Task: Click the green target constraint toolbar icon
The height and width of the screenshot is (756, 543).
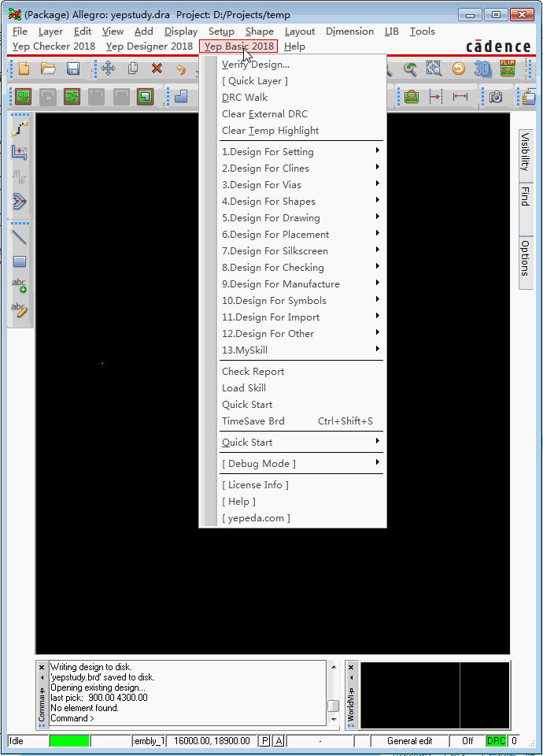Action: click(x=411, y=96)
